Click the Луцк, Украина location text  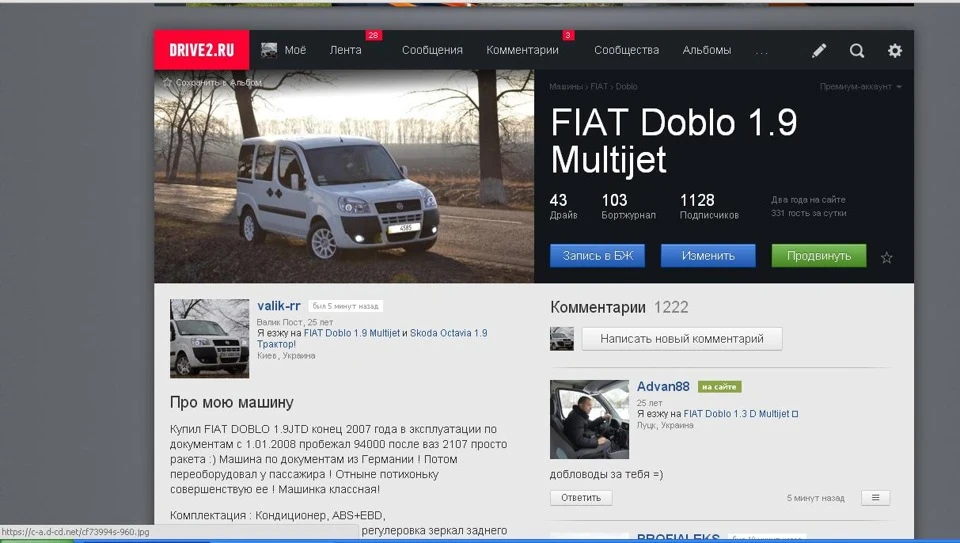665,425
